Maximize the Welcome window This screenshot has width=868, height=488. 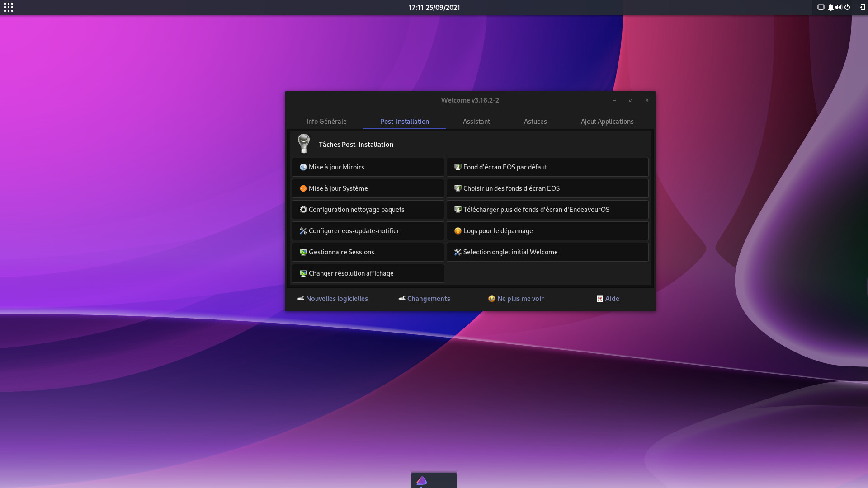point(631,100)
